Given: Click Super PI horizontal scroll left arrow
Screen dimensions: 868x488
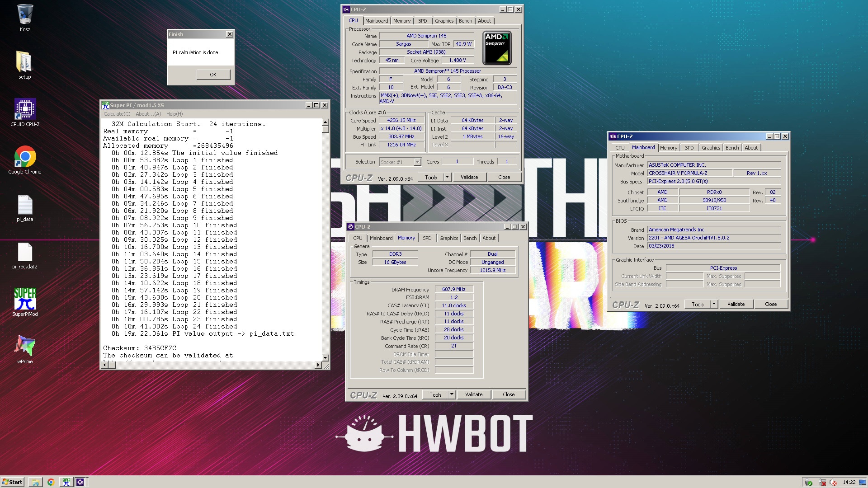Looking at the screenshot, I should [104, 365].
